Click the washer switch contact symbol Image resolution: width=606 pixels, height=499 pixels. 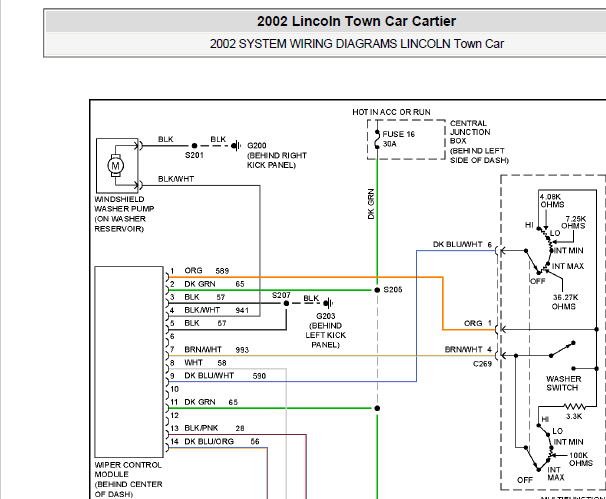point(563,349)
